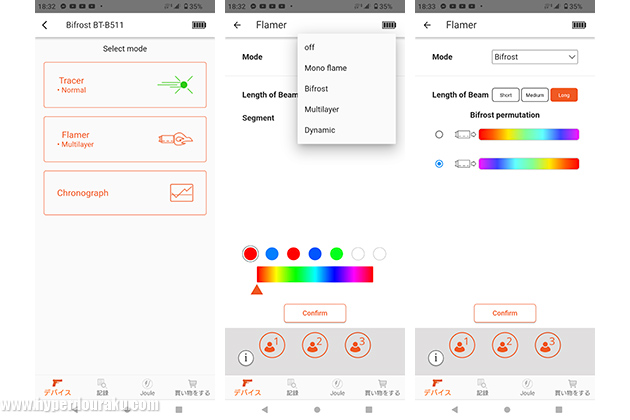Open the Tracer Normal mode card
This screenshot has width=630, height=420.
[125, 85]
